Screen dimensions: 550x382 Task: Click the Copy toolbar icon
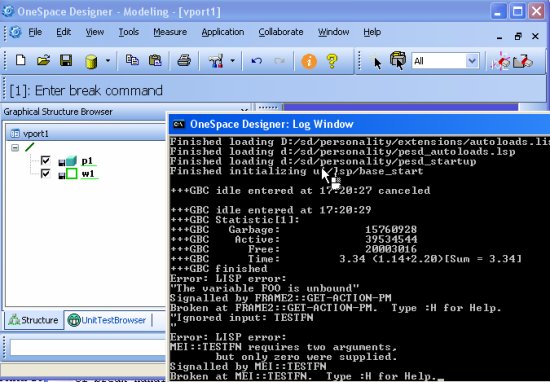pyautogui.click(x=132, y=60)
